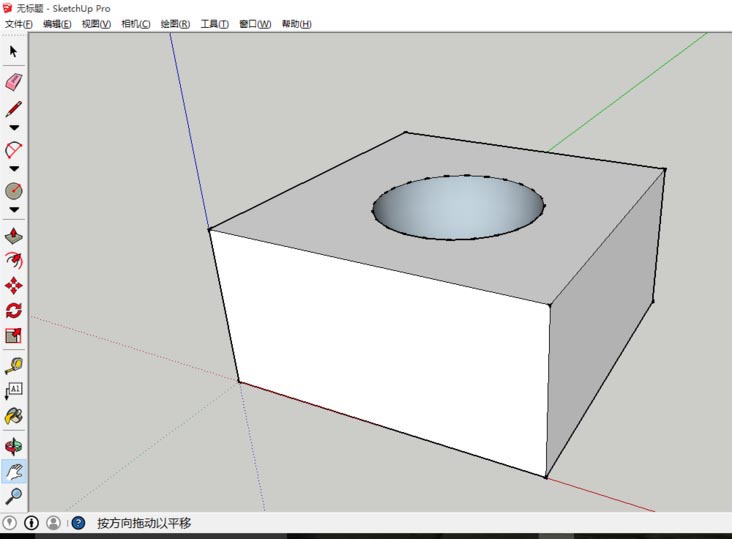Activate the Push/Pull tool
Image resolution: width=732 pixels, height=539 pixels.
[x=14, y=237]
